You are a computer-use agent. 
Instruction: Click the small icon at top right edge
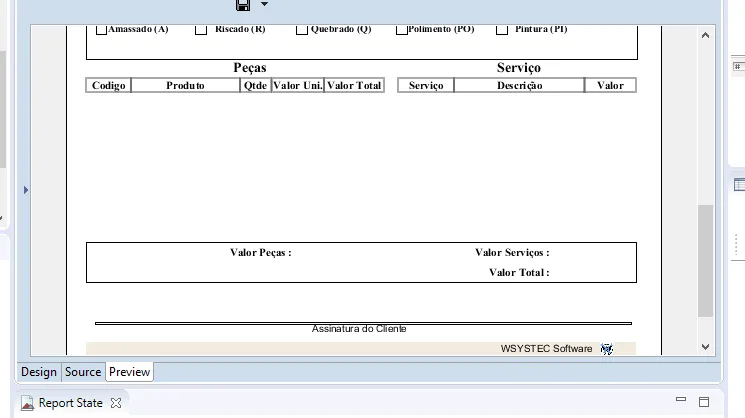[x=738, y=67]
